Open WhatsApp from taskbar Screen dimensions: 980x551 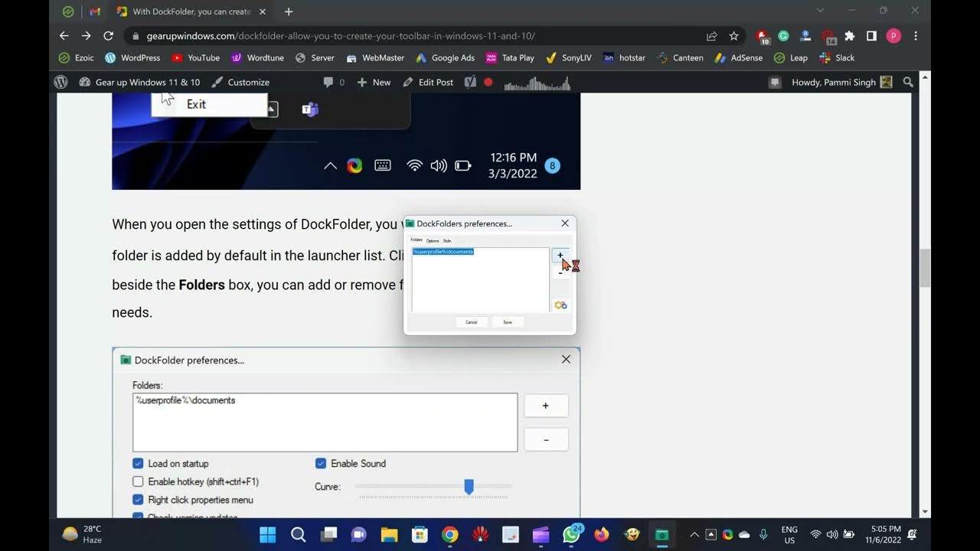tap(571, 534)
